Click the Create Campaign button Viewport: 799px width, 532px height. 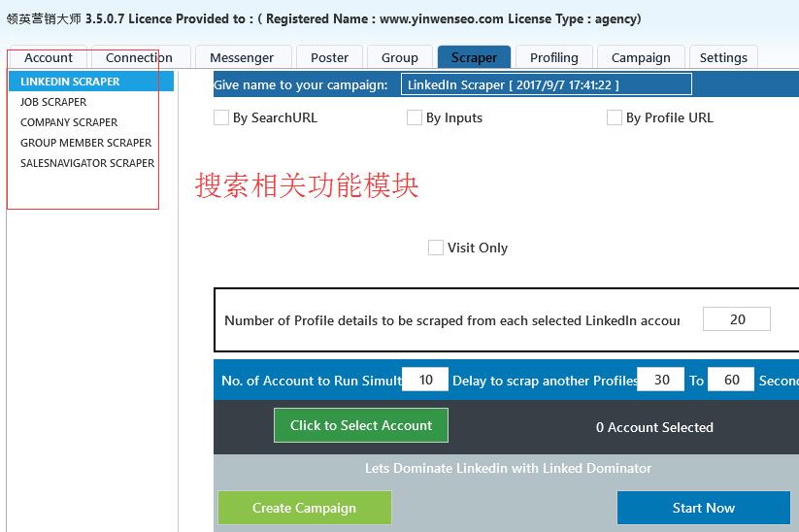click(x=305, y=508)
